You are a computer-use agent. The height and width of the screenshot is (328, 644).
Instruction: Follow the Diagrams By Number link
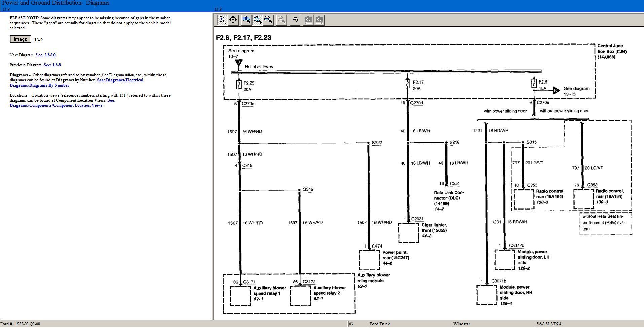coord(39,85)
